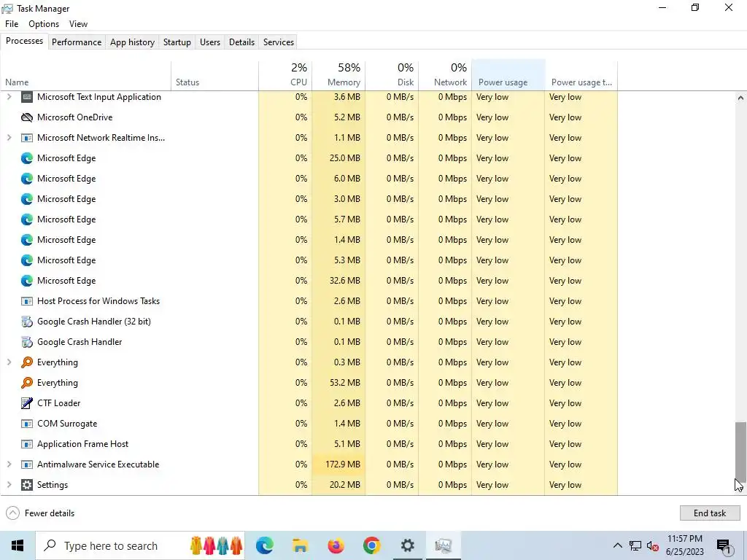The width and height of the screenshot is (747, 560).
Task: Collapse view with Fewer details
Action: 40,513
